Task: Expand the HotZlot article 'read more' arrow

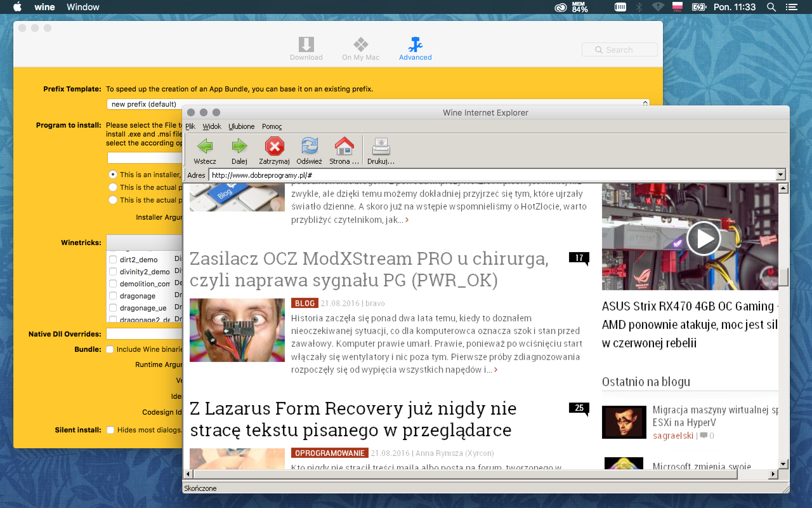Action: tap(407, 220)
